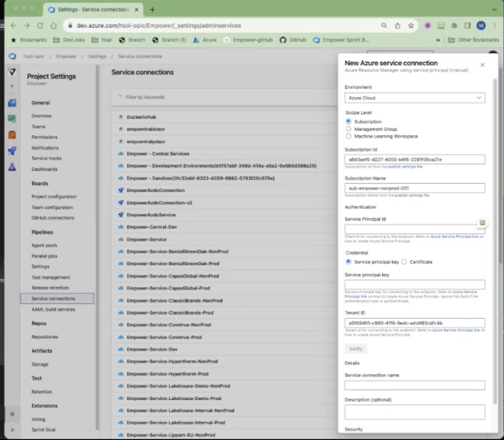Open the Chrome profile avatar M
The image size is (504, 440).
click(481, 25)
